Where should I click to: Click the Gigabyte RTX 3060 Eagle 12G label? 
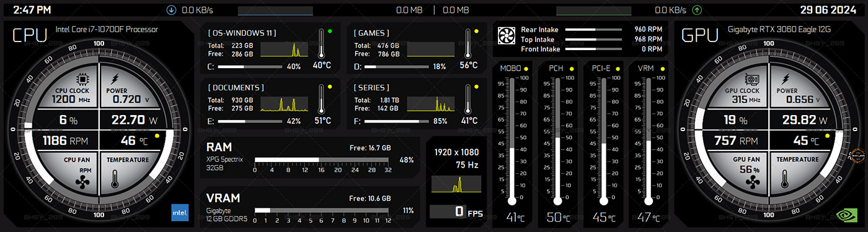[x=779, y=29]
